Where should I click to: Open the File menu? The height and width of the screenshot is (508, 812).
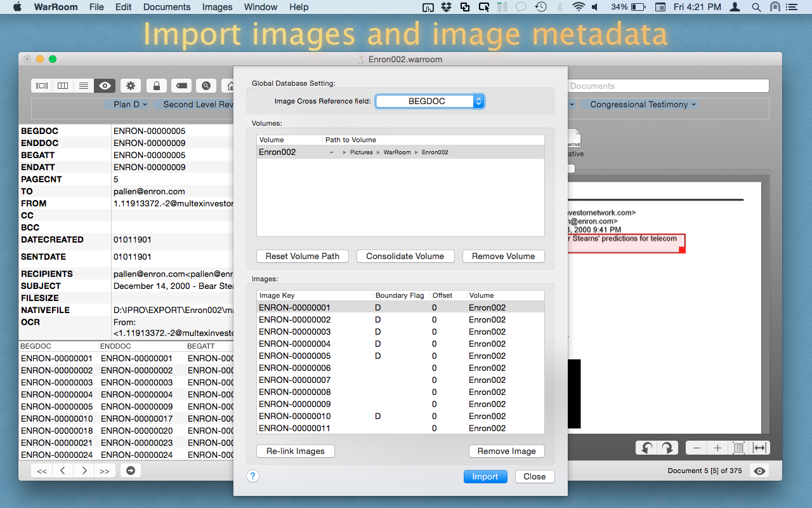tap(96, 7)
